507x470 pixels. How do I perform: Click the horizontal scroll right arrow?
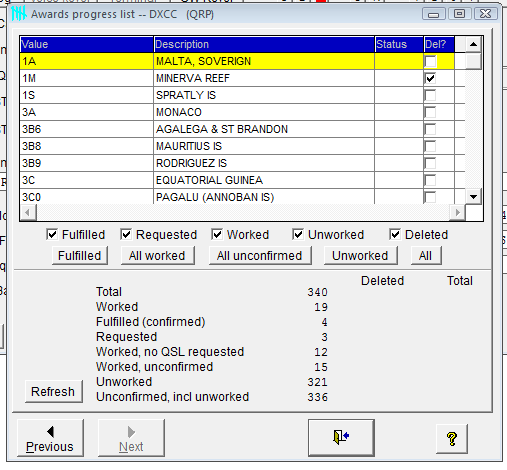[457, 212]
